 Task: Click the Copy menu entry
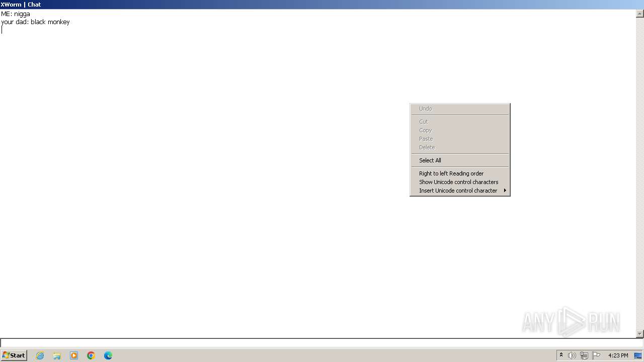[460, 130]
